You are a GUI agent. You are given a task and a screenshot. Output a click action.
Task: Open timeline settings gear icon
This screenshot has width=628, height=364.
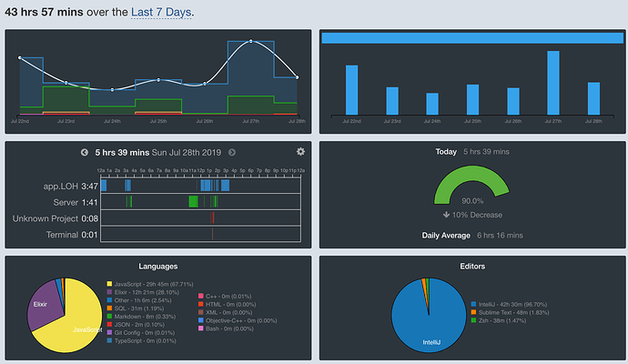pos(300,151)
